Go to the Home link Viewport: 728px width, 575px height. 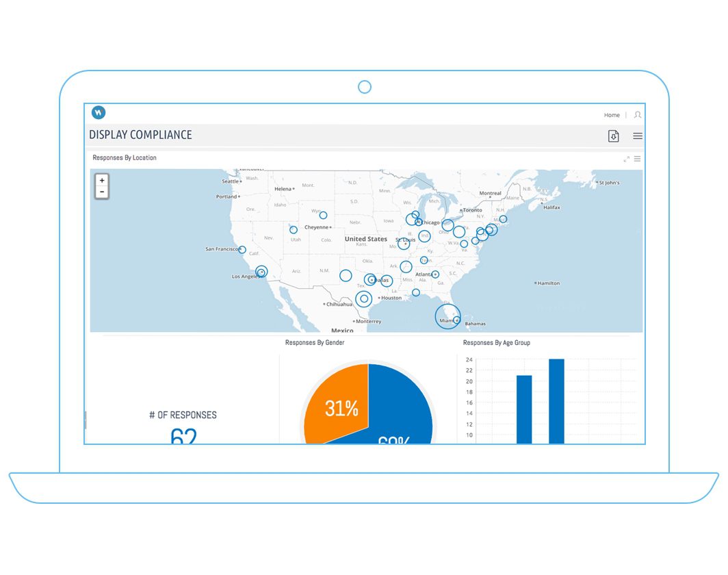pyautogui.click(x=612, y=115)
